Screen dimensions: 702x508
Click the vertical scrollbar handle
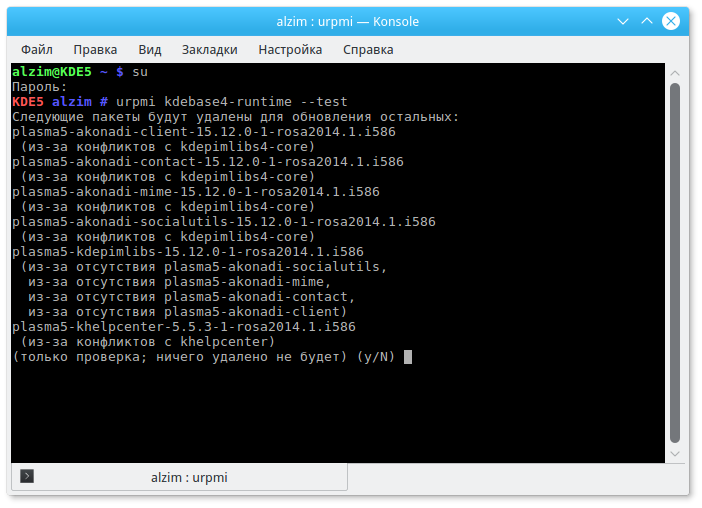(x=675, y=263)
